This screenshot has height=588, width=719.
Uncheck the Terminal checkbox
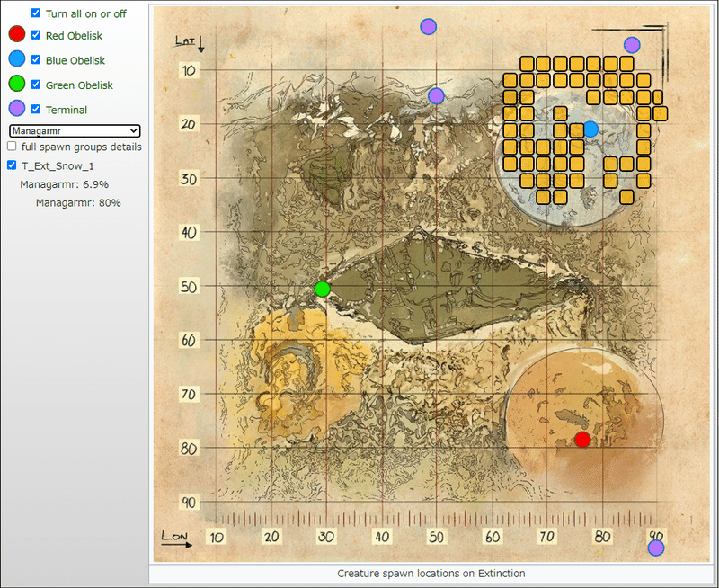tap(36, 109)
